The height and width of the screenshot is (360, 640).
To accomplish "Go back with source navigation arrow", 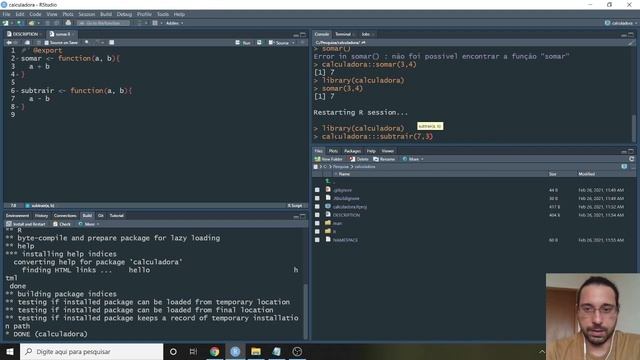I will [x=9, y=42].
